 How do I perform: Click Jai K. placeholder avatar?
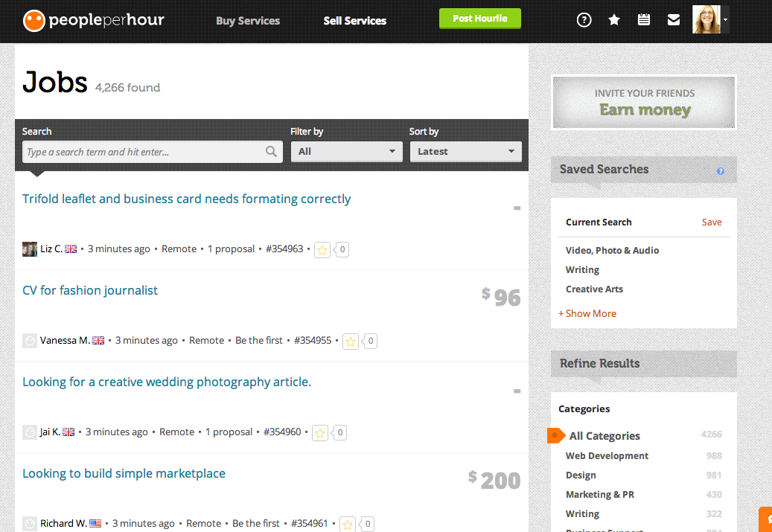coord(30,432)
